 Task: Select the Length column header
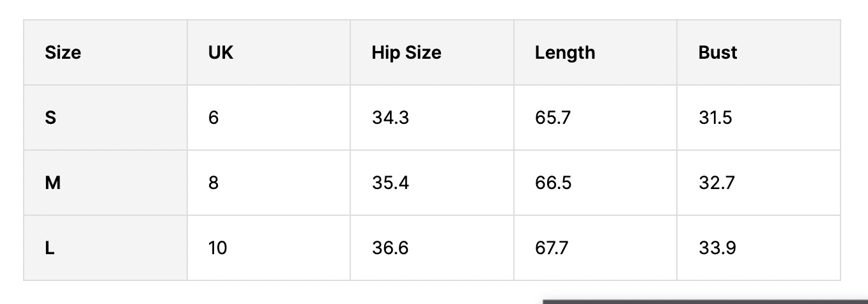click(564, 52)
